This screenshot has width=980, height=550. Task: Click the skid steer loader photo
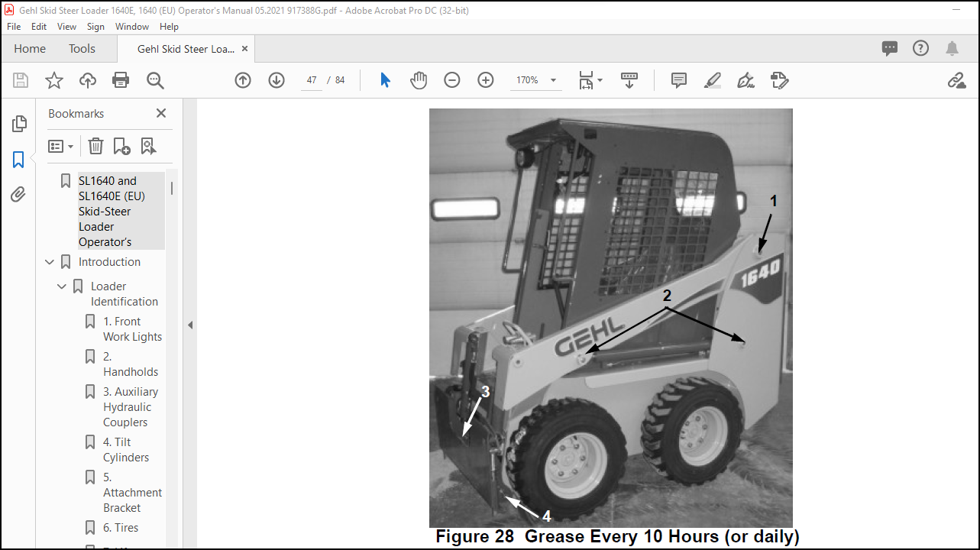point(610,317)
